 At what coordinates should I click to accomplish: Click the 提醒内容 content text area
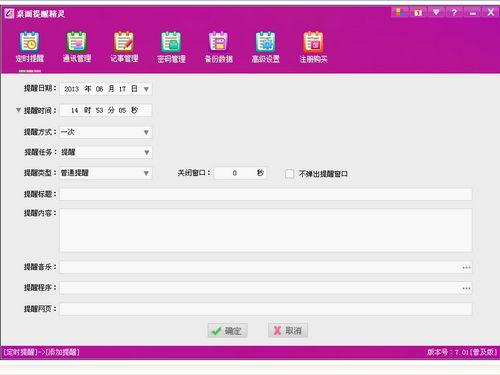266,230
